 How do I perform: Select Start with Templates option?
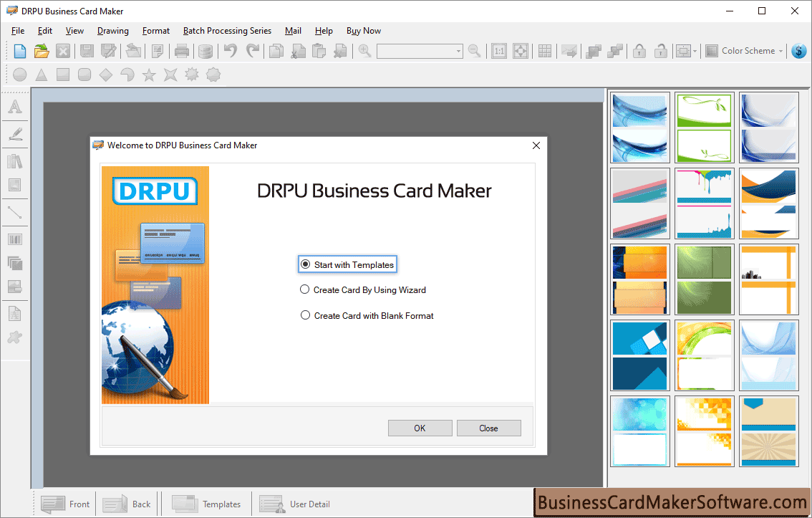click(x=347, y=264)
